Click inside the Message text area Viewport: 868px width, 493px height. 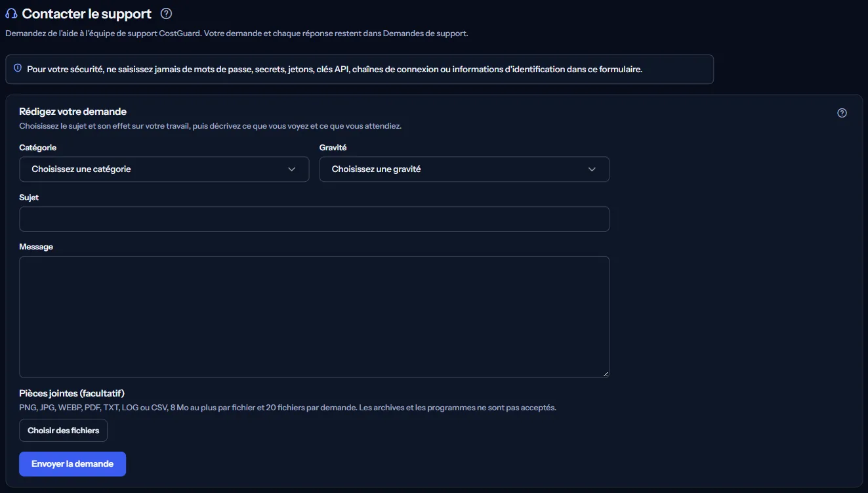[x=314, y=317]
